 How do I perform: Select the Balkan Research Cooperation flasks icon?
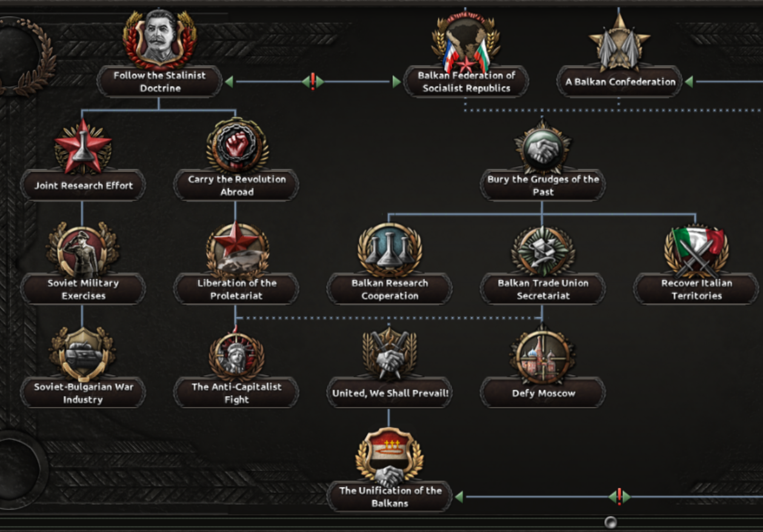pyautogui.click(x=390, y=250)
